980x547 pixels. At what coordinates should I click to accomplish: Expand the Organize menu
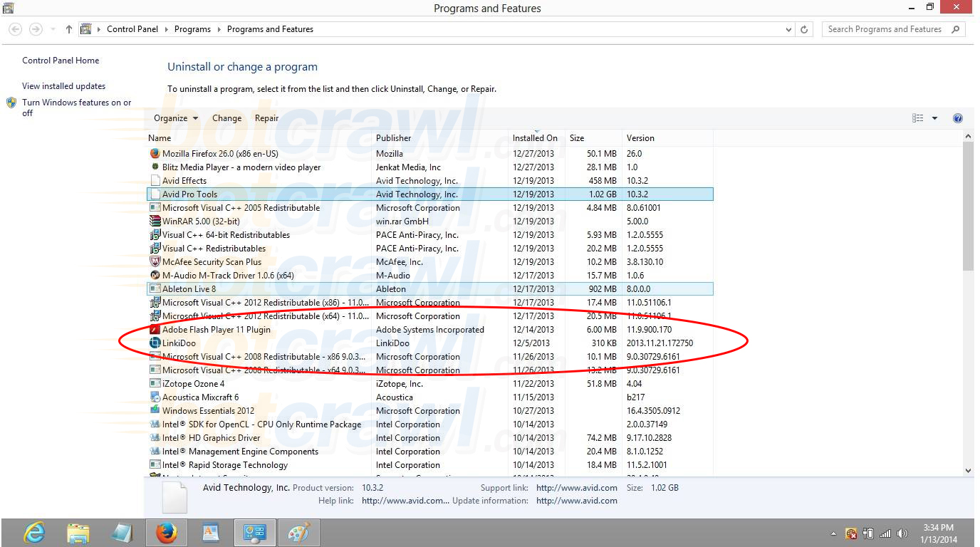tap(174, 118)
